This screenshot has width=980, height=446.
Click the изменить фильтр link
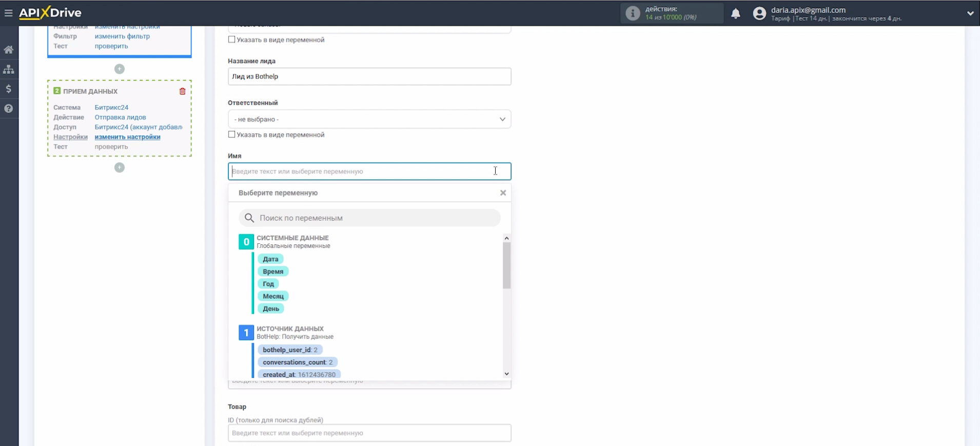(122, 36)
